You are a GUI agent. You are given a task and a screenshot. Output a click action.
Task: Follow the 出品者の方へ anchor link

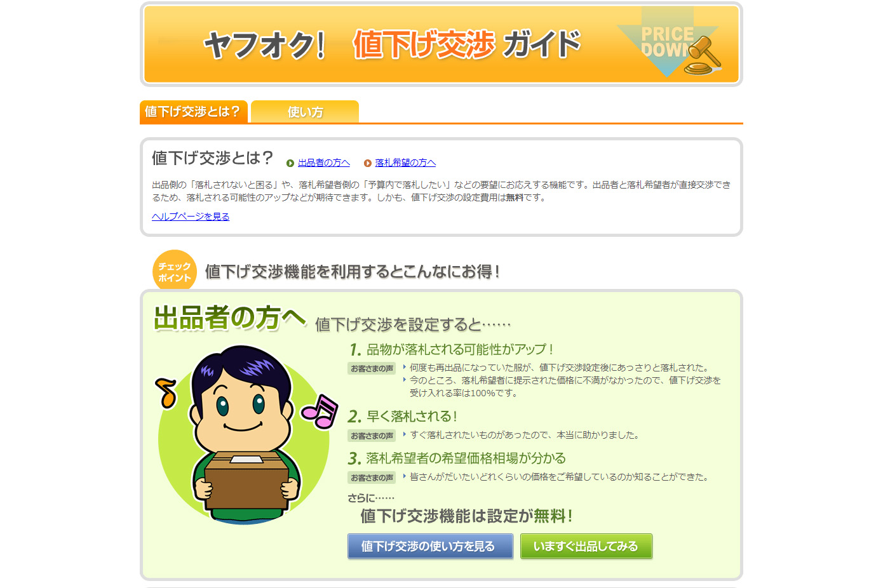point(324,163)
